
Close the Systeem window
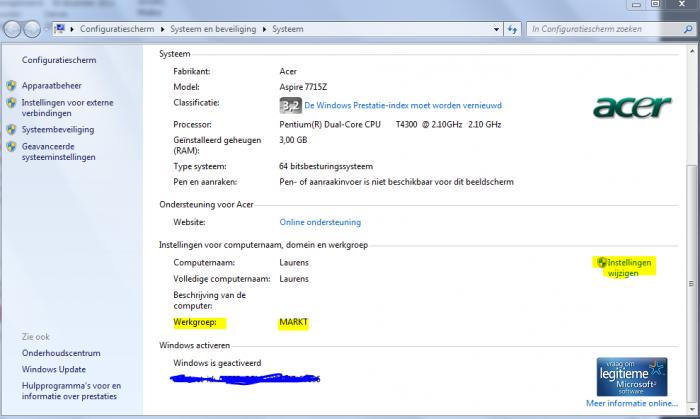tap(682, 4)
